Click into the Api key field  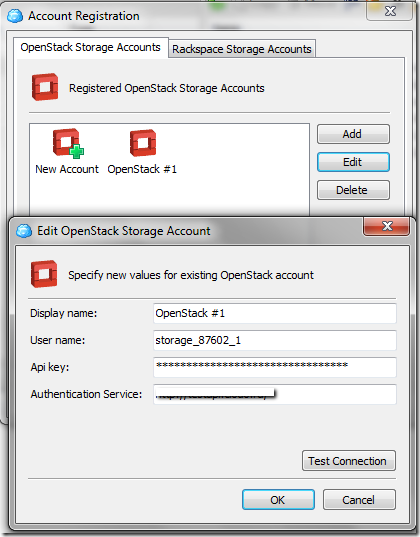coord(275,367)
